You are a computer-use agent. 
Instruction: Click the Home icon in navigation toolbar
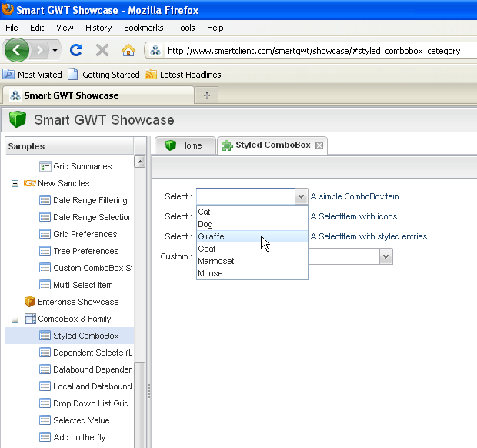tap(128, 51)
